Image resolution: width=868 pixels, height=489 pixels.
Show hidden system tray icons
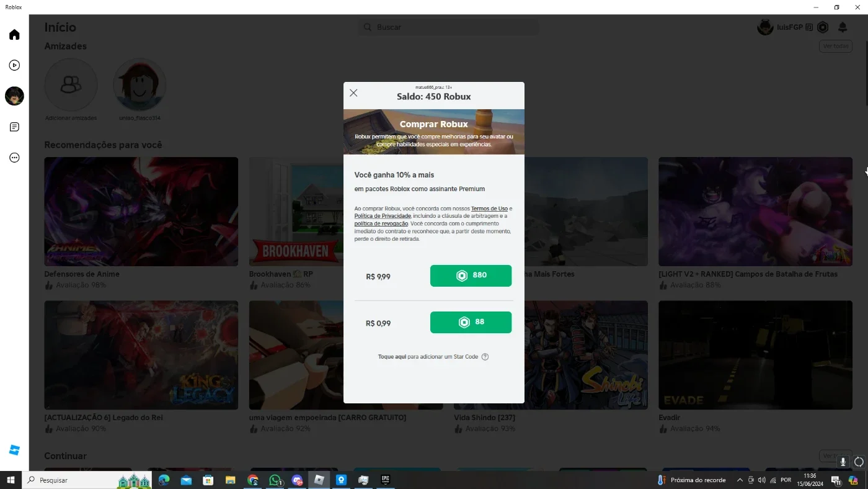point(740,480)
